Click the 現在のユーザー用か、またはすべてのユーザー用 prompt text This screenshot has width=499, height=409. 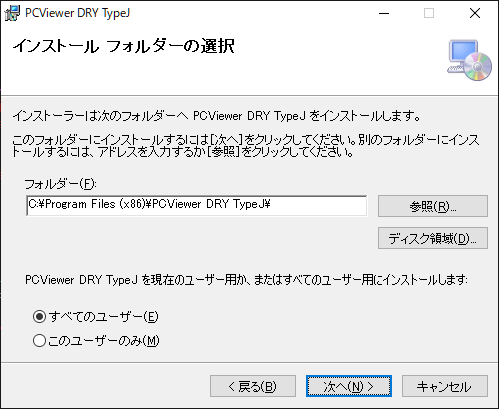(246, 279)
